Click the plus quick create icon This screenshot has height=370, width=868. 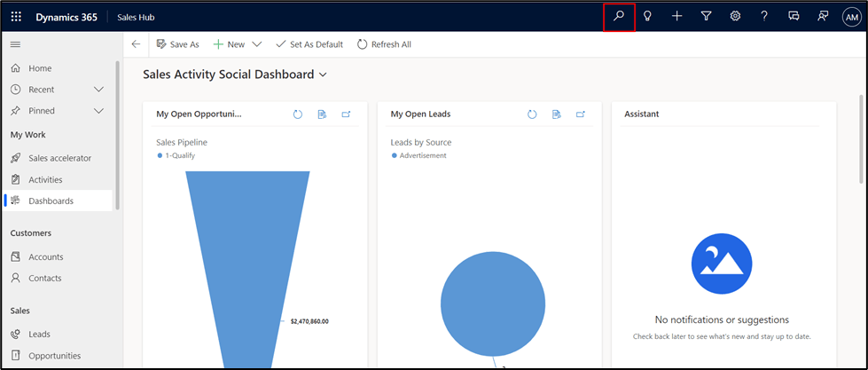point(676,17)
